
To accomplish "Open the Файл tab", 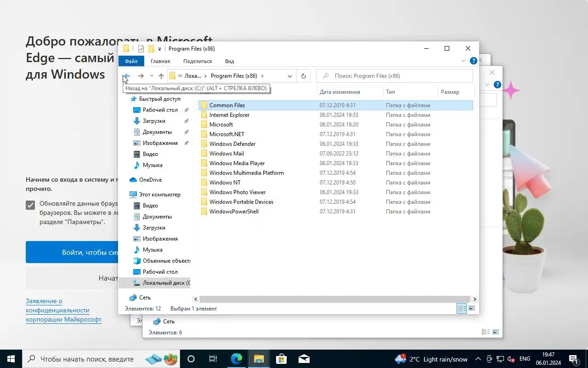I will pos(131,61).
